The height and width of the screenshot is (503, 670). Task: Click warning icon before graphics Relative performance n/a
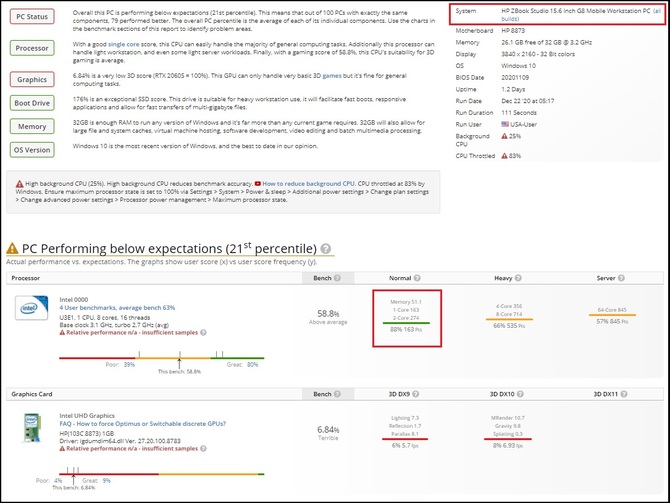coord(62,449)
